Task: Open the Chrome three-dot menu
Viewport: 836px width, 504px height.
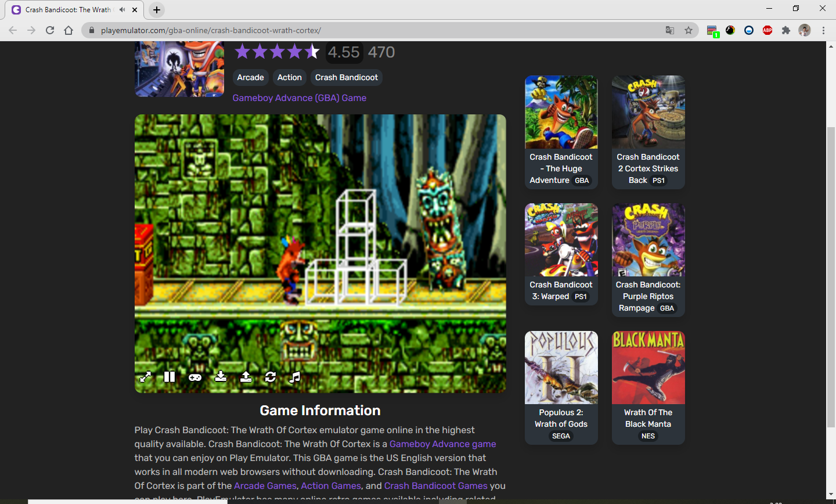Action: tap(823, 30)
